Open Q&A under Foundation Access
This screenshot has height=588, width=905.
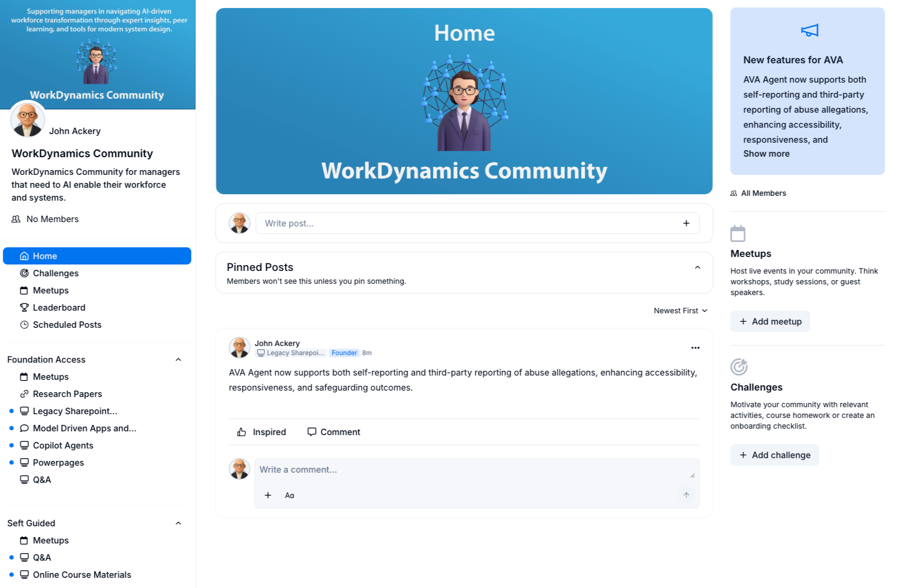pos(97,480)
